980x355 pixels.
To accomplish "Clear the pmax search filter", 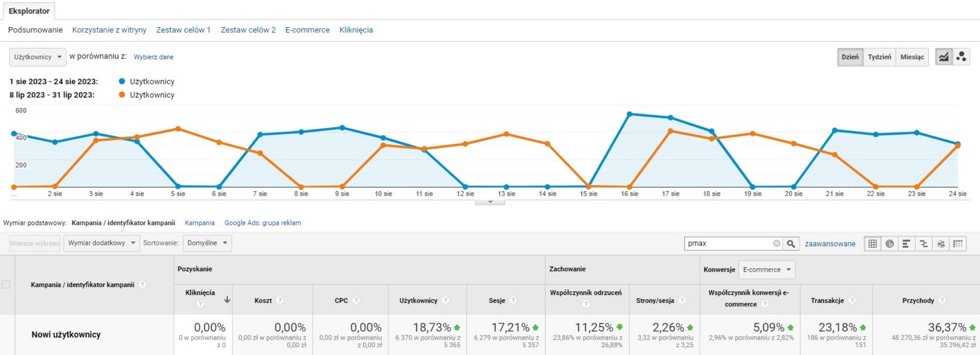I will [777, 244].
